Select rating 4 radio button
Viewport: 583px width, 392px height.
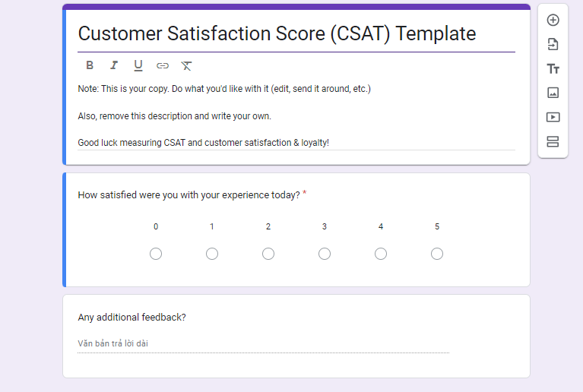[x=381, y=254]
